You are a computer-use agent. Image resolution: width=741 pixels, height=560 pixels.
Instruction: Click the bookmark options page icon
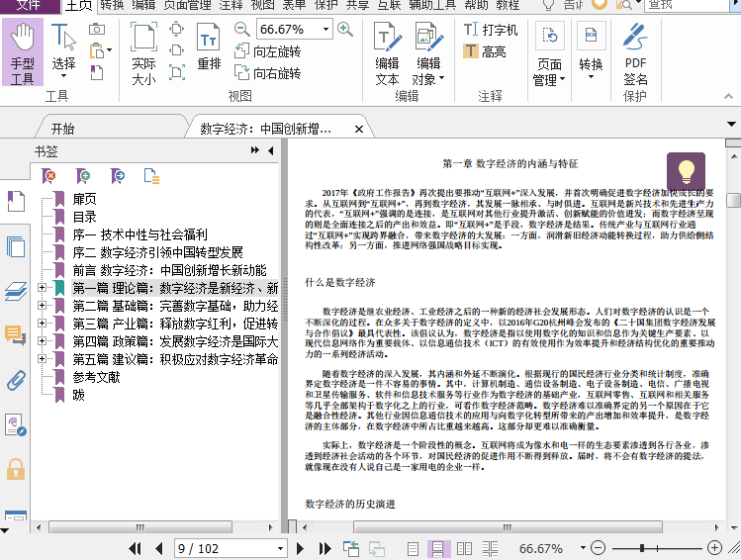[x=151, y=176]
